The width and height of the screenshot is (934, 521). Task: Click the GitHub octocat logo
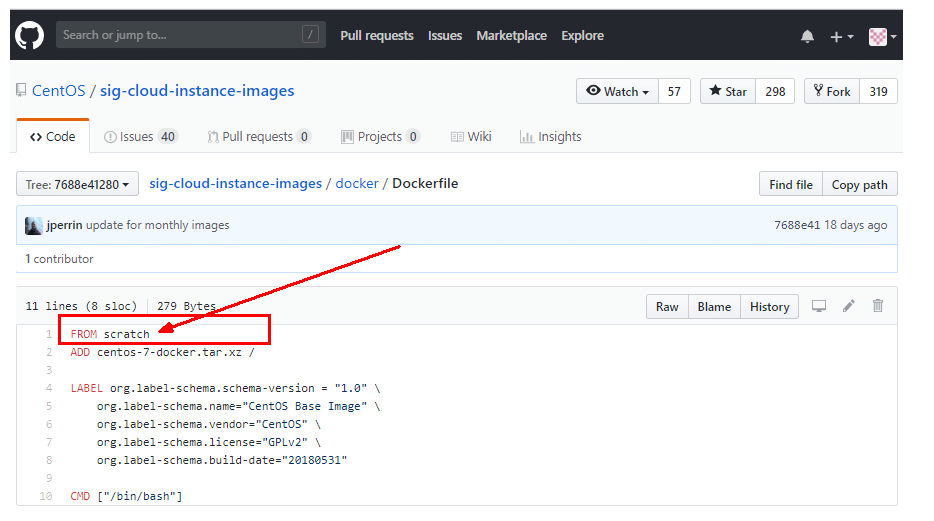point(29,35)
